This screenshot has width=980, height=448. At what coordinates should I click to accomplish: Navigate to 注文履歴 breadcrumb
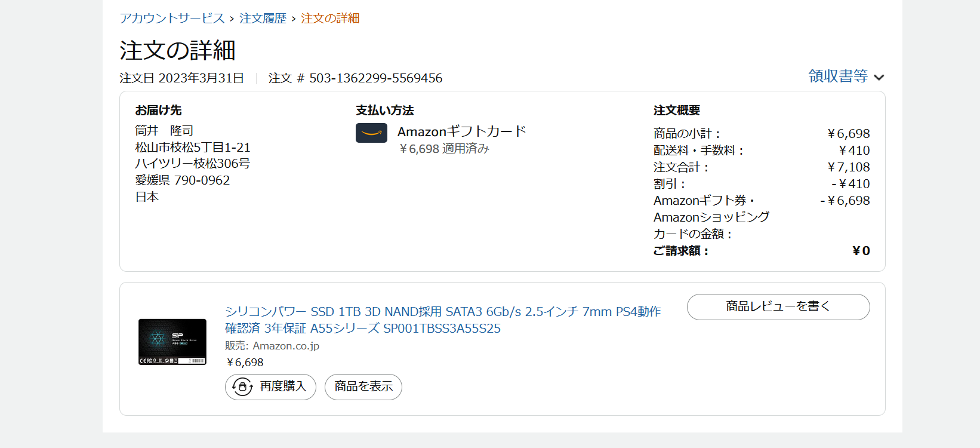[x=263, y=19]
